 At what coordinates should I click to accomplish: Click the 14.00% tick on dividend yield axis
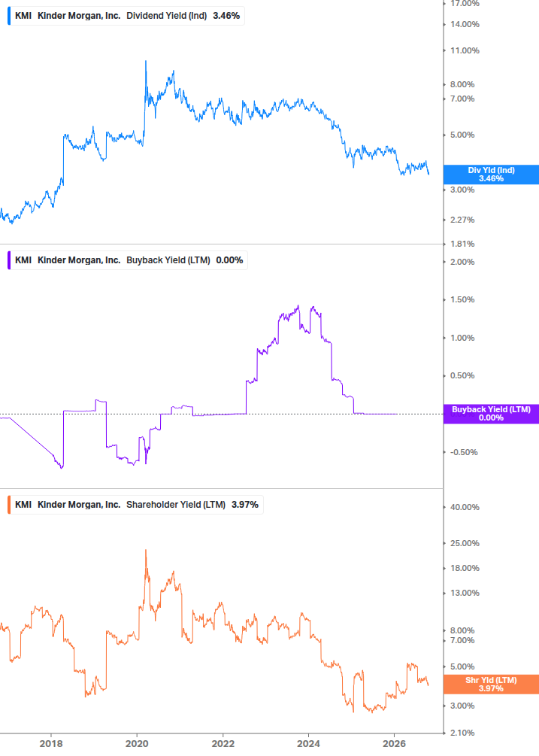(465, 25)
